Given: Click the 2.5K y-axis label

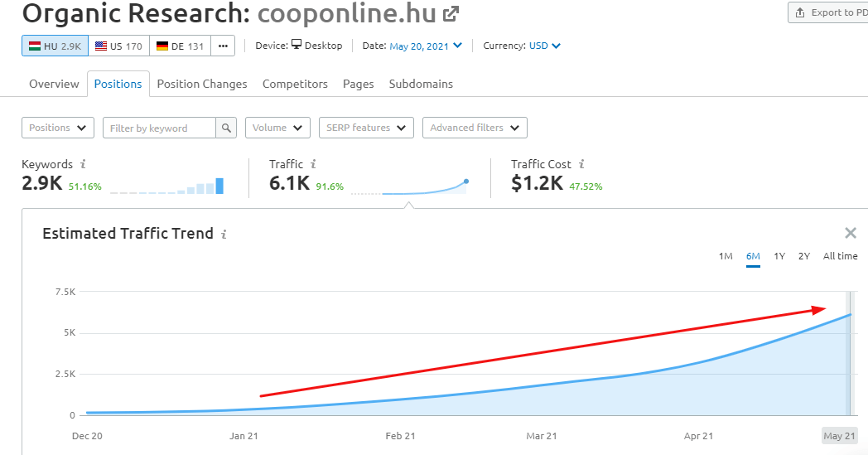Looking at the screenshot, I should tap(65, 374).
